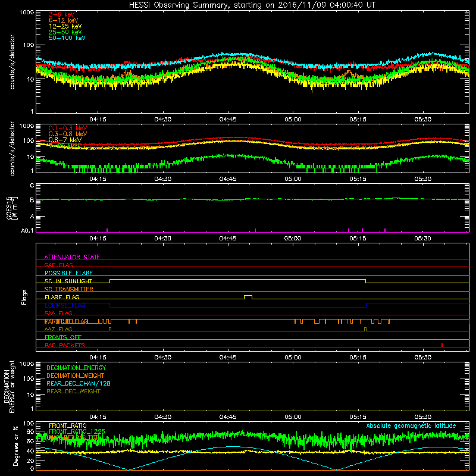Click the REAR_DEC_CHAN/128 legend label
Viewport: 476px width, 476px height.
79,383
